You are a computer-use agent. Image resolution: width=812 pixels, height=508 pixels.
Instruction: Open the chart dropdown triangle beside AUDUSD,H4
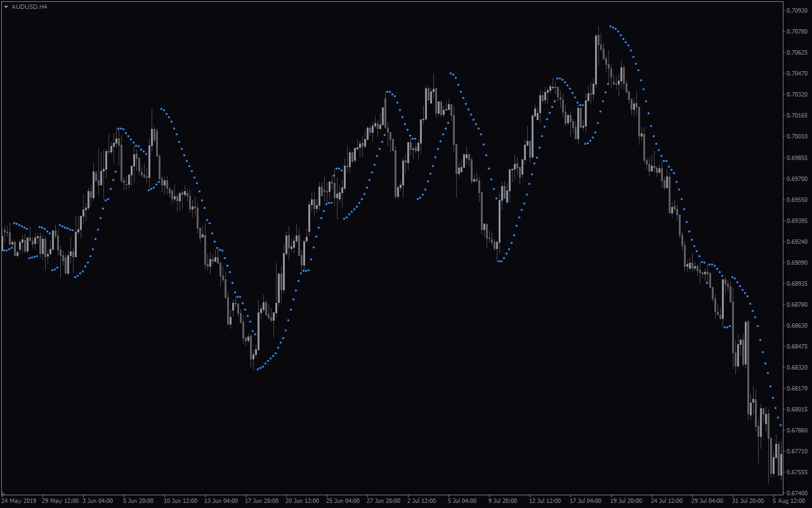pos(6,6)
